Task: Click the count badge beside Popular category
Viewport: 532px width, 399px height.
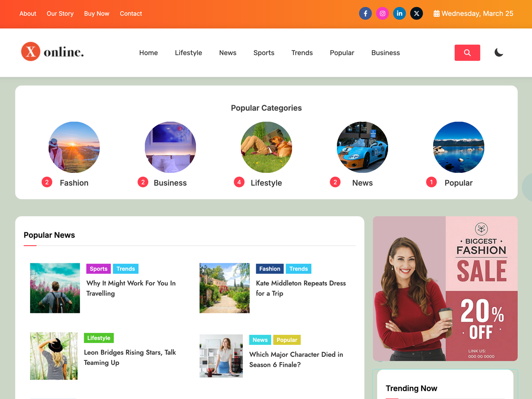Action: click(x=431, y=182)
